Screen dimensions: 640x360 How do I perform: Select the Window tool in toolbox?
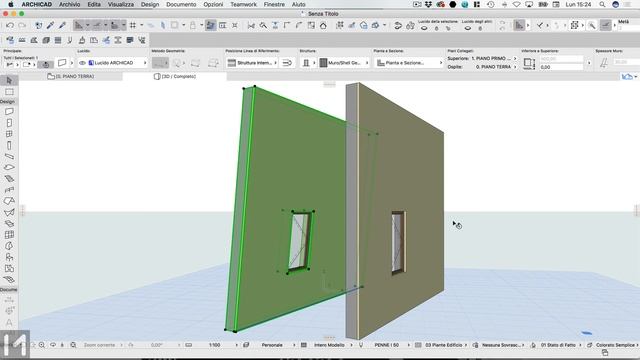pos(9,134)
